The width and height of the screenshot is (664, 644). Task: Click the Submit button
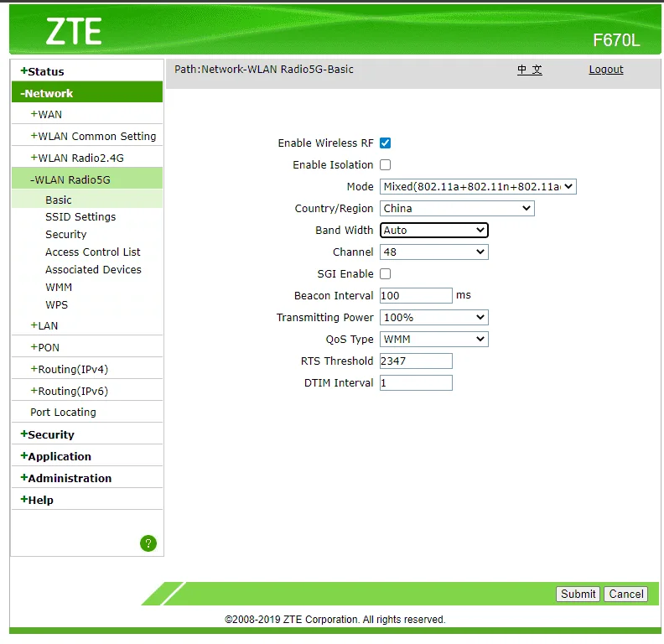578,594
